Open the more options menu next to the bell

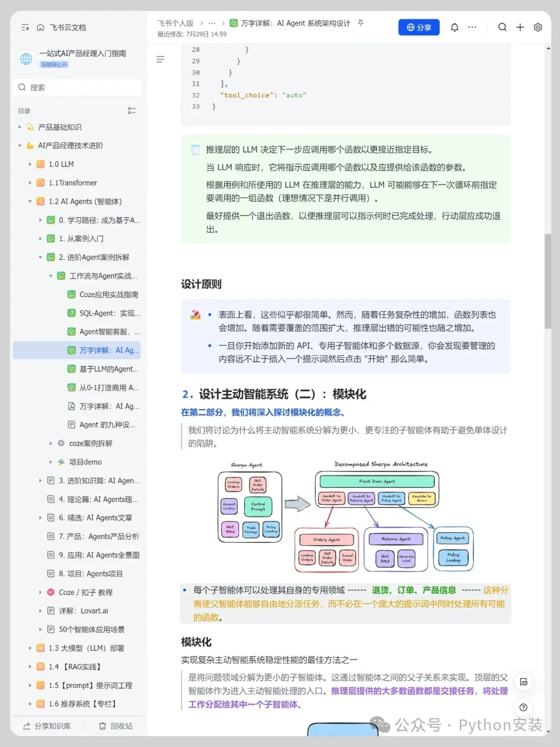click(472, 27)
